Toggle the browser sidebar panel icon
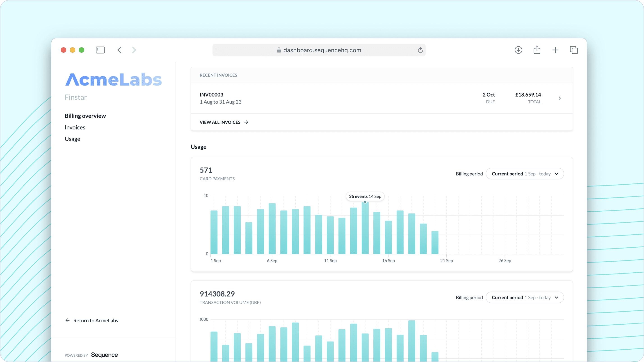The height and width of the screenshot is (362, 644). [x=100, y=50]
